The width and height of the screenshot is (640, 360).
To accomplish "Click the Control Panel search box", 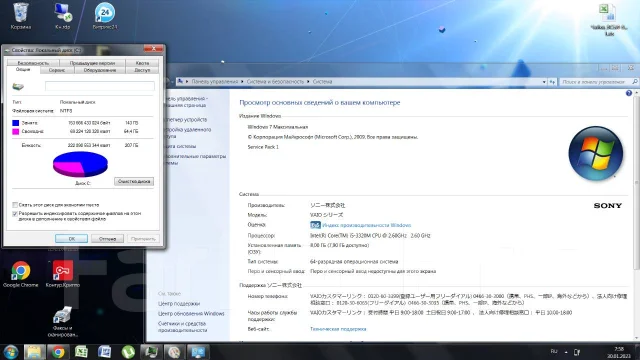I will (595, 82).
